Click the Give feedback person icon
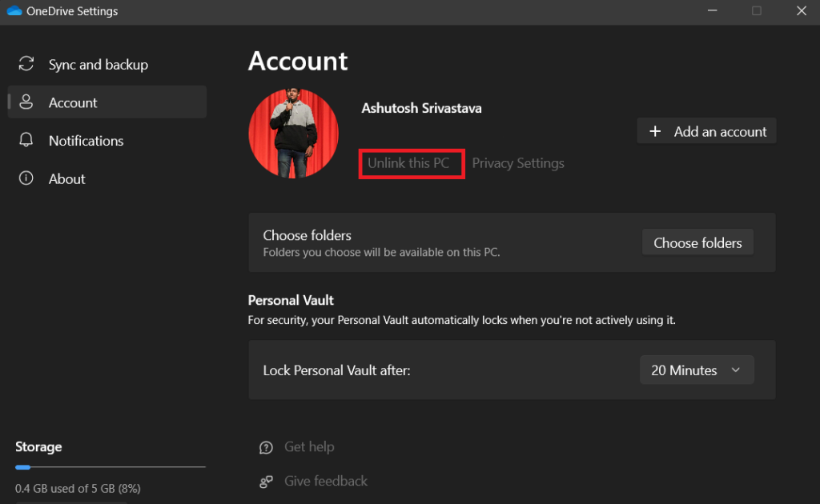 pyautogui.click(x=267, y=482)
